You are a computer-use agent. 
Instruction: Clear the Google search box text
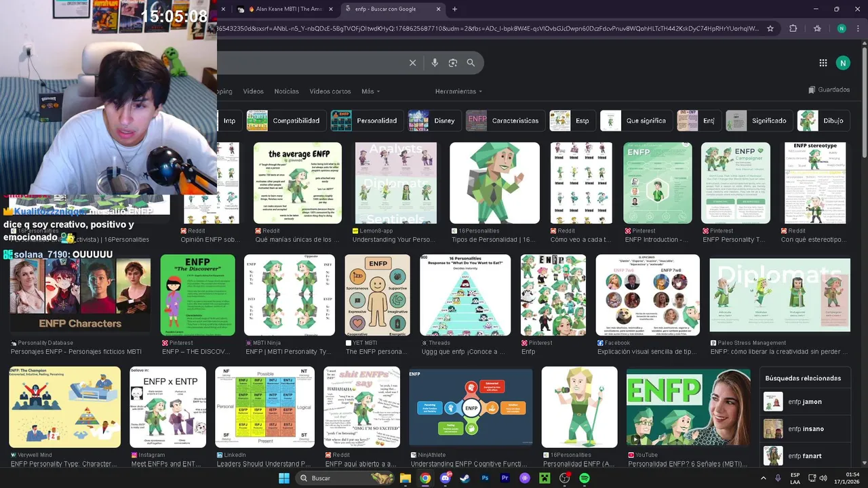pos(412,63)
